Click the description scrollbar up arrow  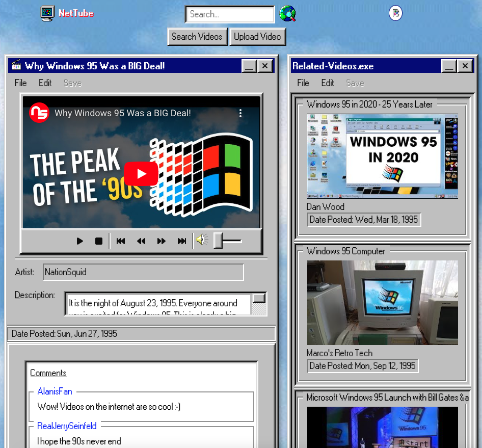259,298
